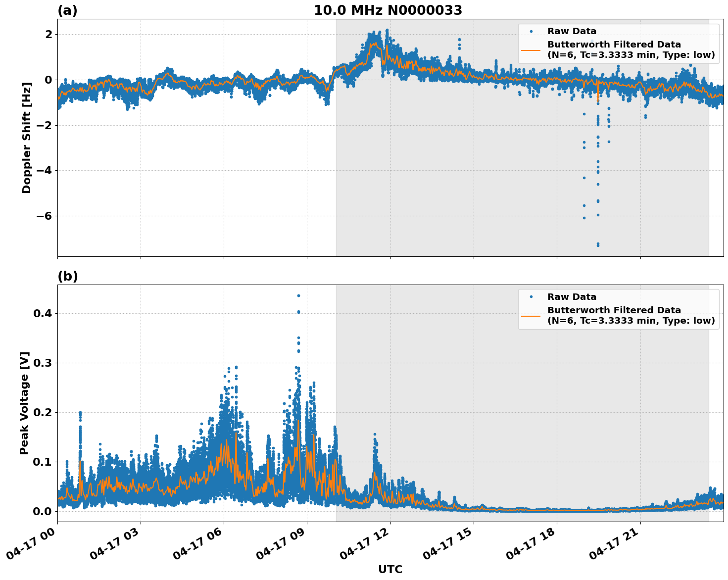This screenshot has height=580, width=728.
Task: Click the blue dot marker in panel (a) legend
Action: (x=532, y=31)
